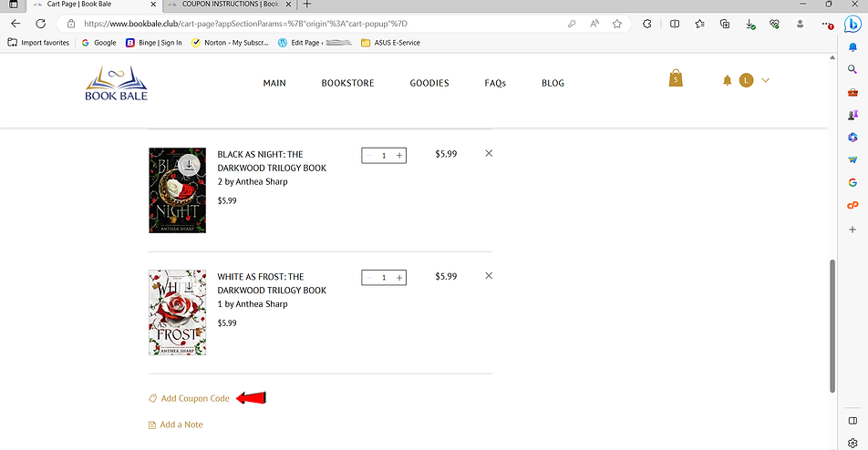Click the White as Frost quantity field

click(x=384, y=278)
